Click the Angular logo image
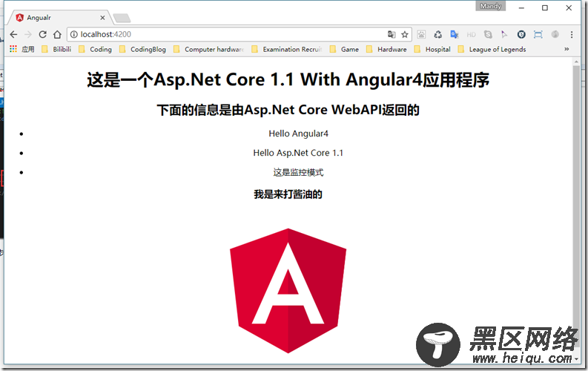Screen dimensions: 588x371 click(288, 291)
